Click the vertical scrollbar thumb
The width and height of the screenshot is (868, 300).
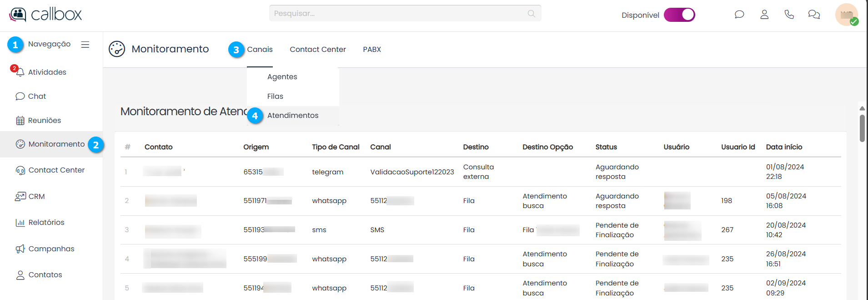(862, 128)
